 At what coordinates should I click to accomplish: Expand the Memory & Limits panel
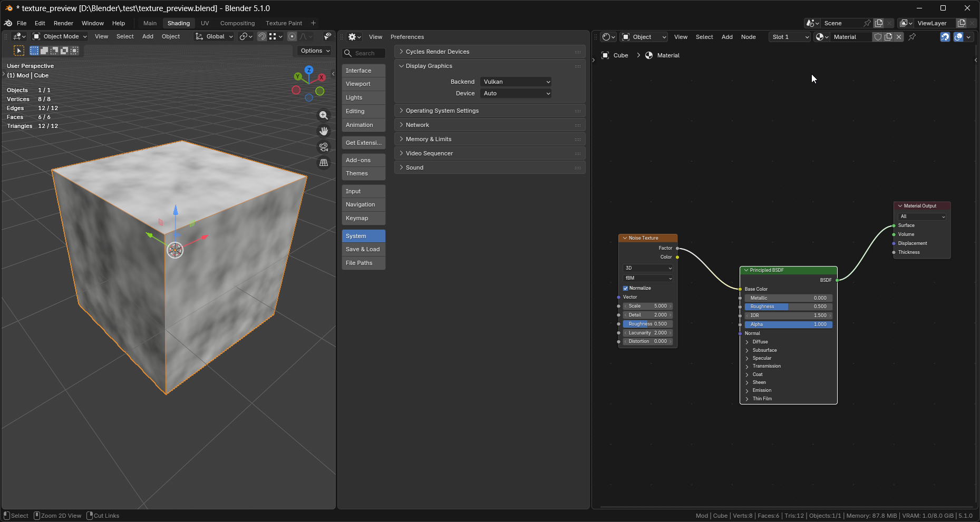490,139
